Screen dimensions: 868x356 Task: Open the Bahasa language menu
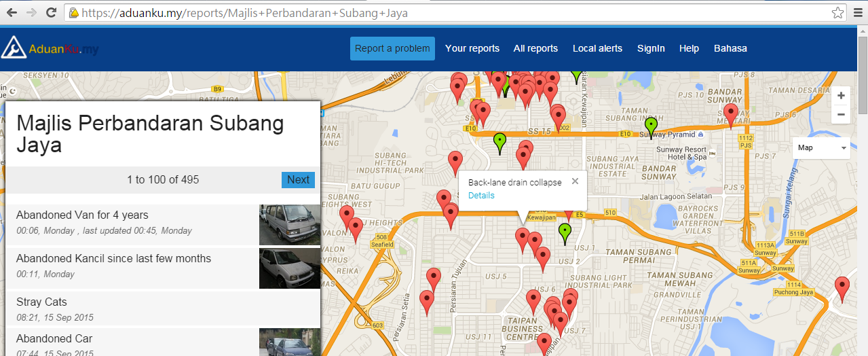[x=730, y=48]
